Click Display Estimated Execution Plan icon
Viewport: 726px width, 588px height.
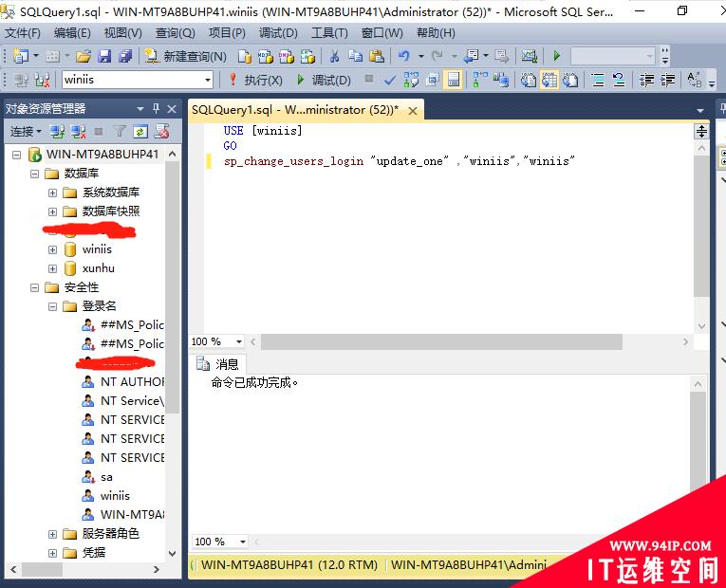click(x=411, y=80)
